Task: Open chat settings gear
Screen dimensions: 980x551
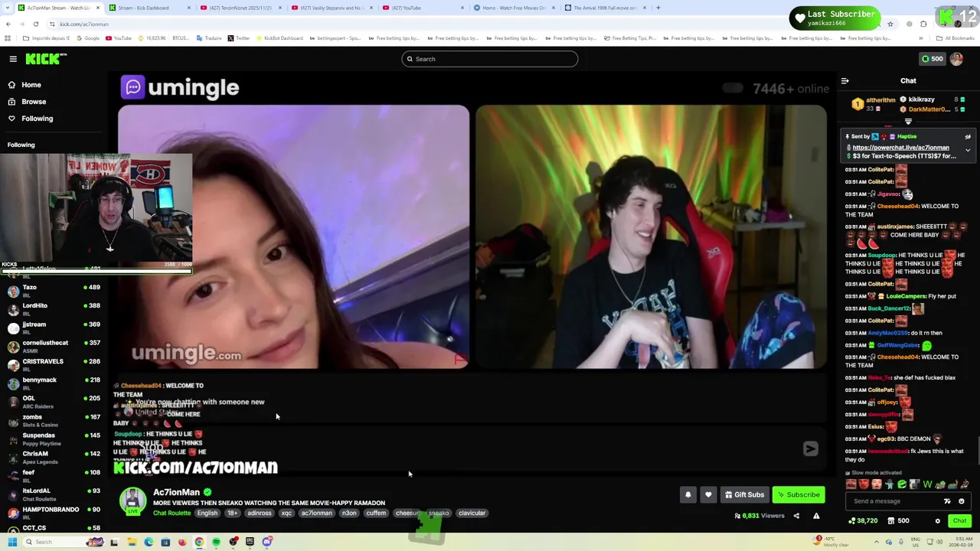Action: click(x=937, y=521)
